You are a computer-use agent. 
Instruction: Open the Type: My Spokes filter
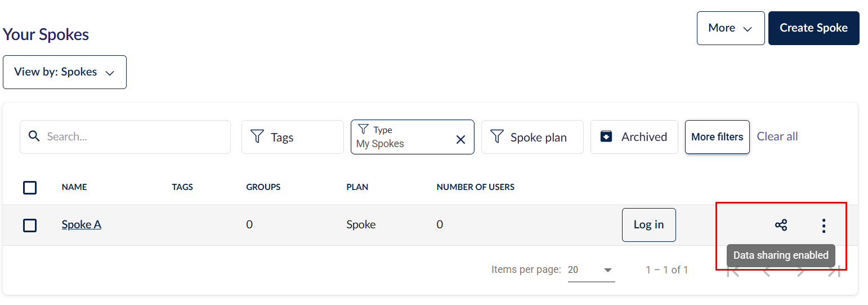(x=402, y=137)
